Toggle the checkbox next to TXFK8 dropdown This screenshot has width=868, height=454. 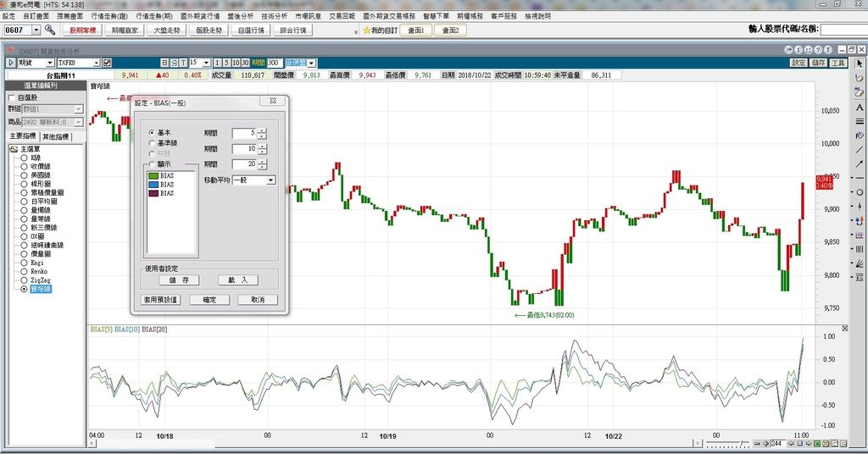107,63
